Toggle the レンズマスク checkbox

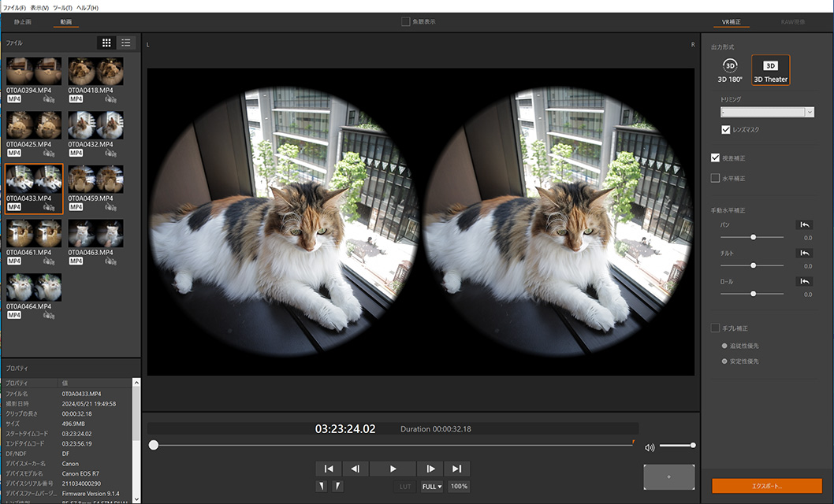pos(725,129)
